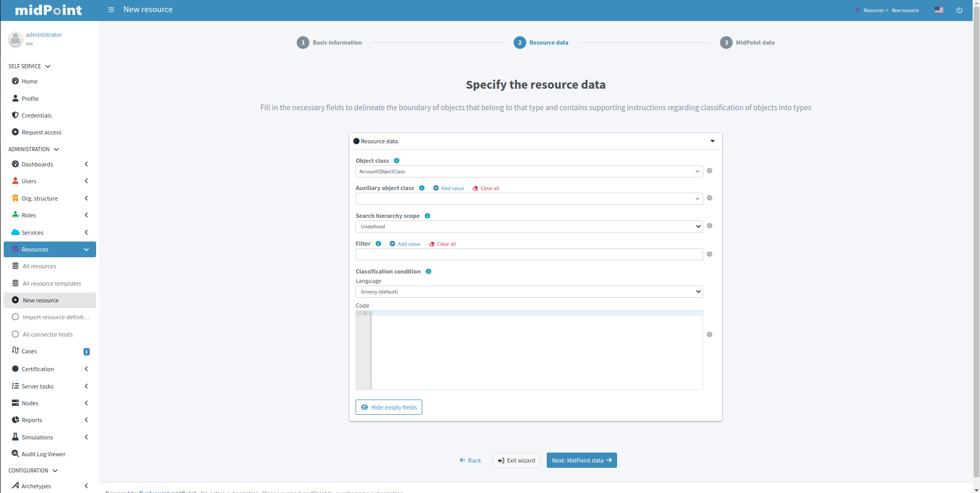The width and height of the screenshot is (980, 493).
Task: Collapse the Resource data panel
Action: tap(713, 141)
